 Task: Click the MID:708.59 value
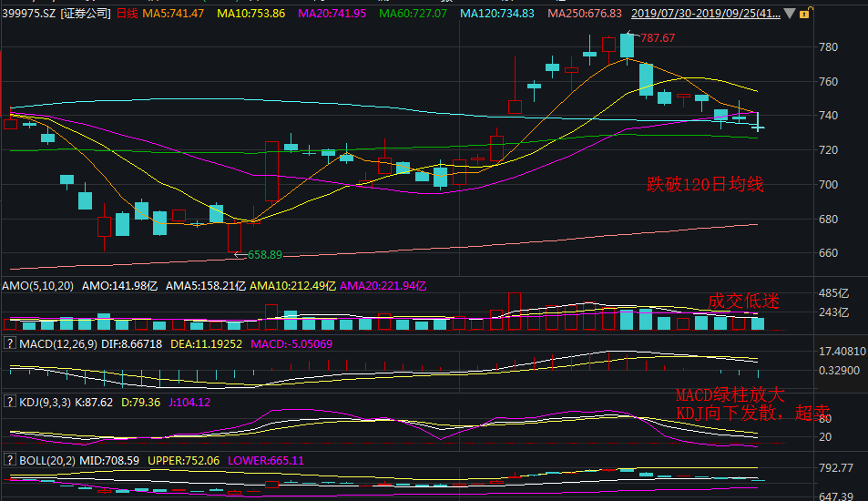pos(109,461)
